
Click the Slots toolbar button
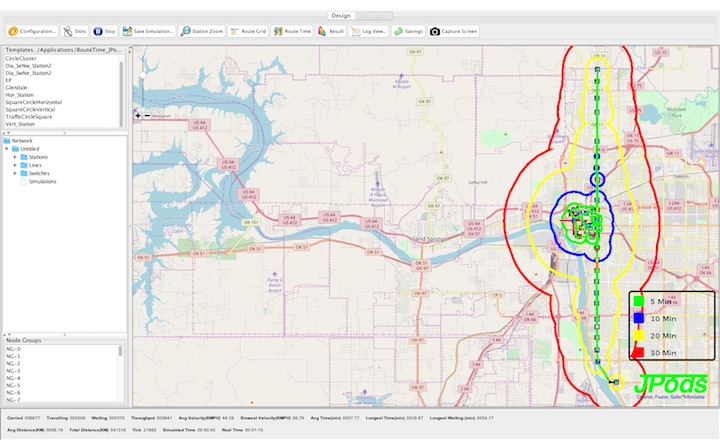(x=74, y=31)
